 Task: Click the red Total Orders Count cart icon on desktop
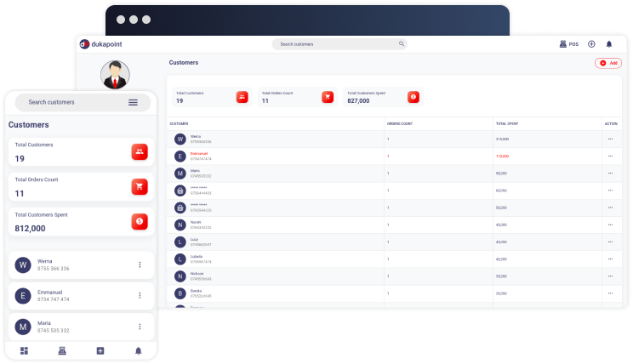(x=328, y=97)
